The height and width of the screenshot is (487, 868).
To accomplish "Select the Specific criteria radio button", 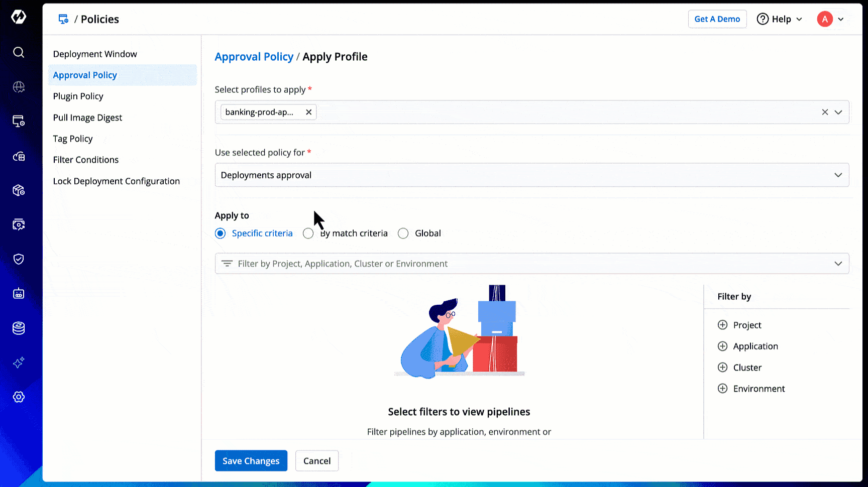I will click(221, 233).
